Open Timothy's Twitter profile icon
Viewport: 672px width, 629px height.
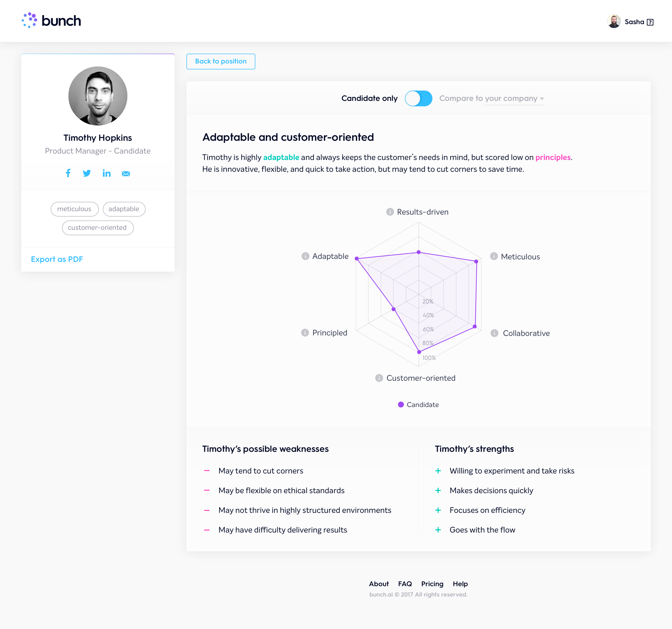tap(87, 173)
